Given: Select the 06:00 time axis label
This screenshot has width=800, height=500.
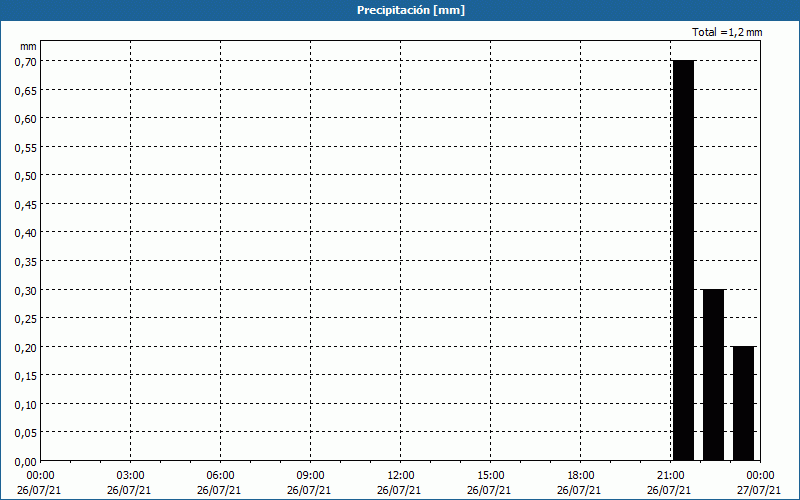Looking at the screenshot, I should [x=220, y=475].
